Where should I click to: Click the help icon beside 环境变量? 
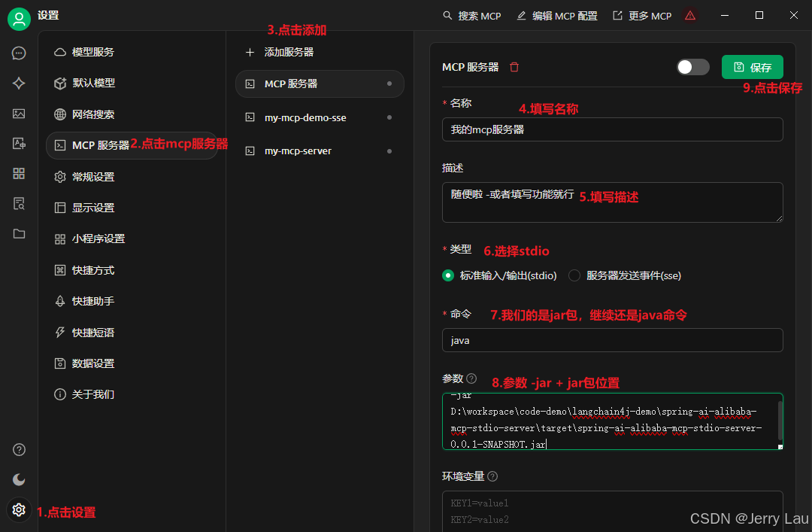[x=492, y=476]
